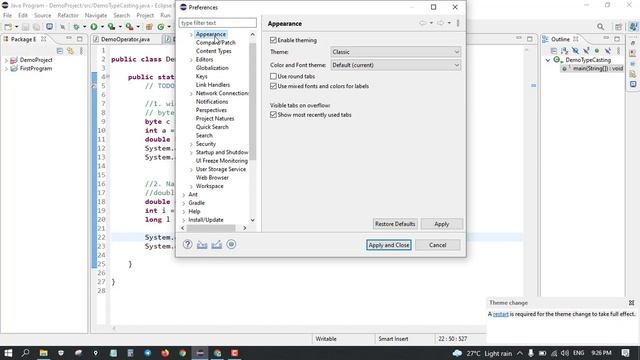Select main(String[]) method in Outline

click(x=593, y=69)
